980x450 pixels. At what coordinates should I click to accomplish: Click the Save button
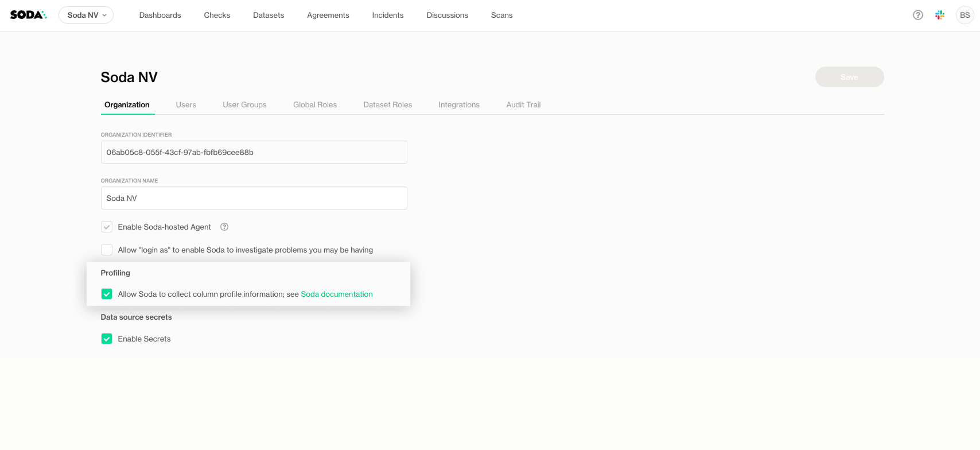pyautogui.click(x=849, y=77)
